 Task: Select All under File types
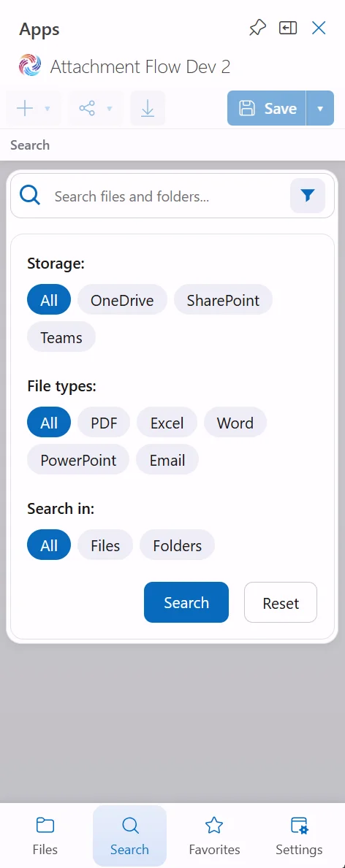pyautogui.click(x=49, y=423)
